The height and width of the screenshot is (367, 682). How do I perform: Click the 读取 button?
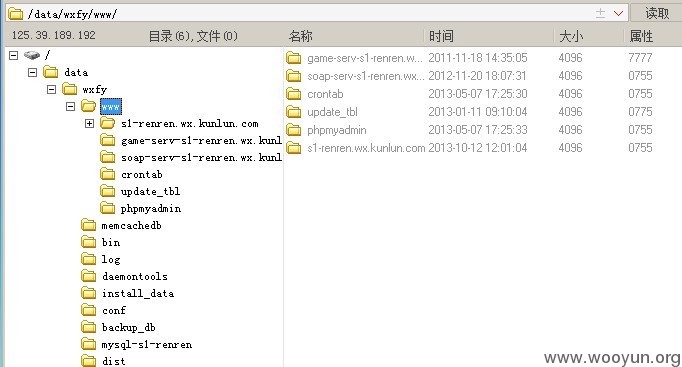(x=656, y=13)
